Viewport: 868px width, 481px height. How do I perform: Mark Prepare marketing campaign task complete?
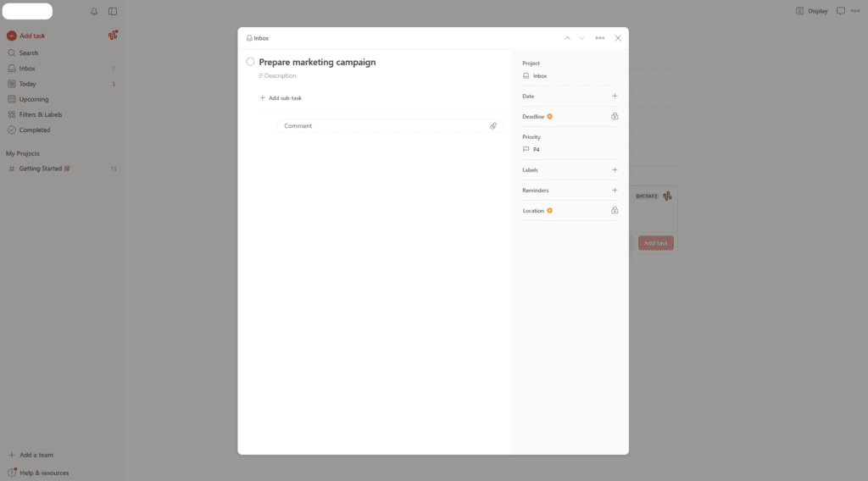(250, 62)
